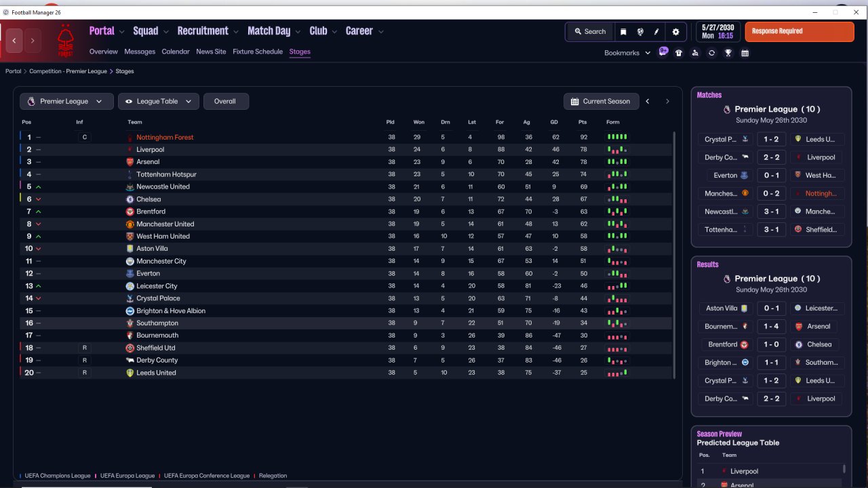
Task: Click the shirt icon in bookmarks bar
Action: [x=679, y=53]
